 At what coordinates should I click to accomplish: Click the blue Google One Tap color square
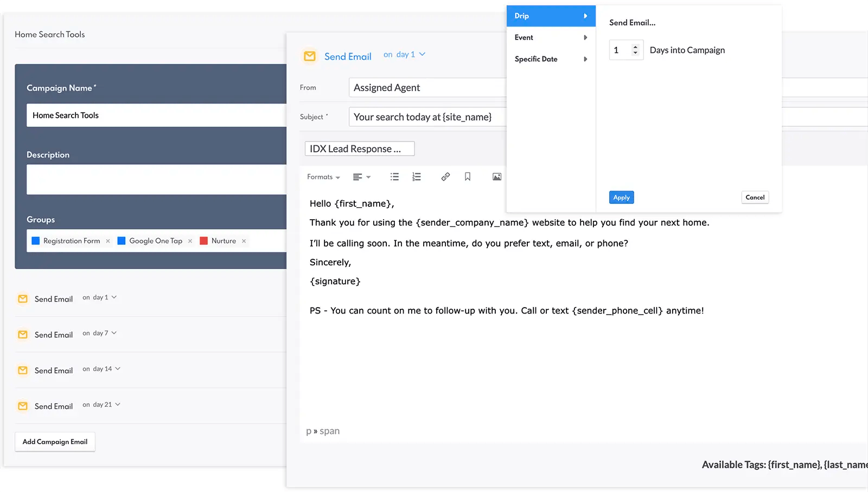pyautogui.click(x=122, y=241)
